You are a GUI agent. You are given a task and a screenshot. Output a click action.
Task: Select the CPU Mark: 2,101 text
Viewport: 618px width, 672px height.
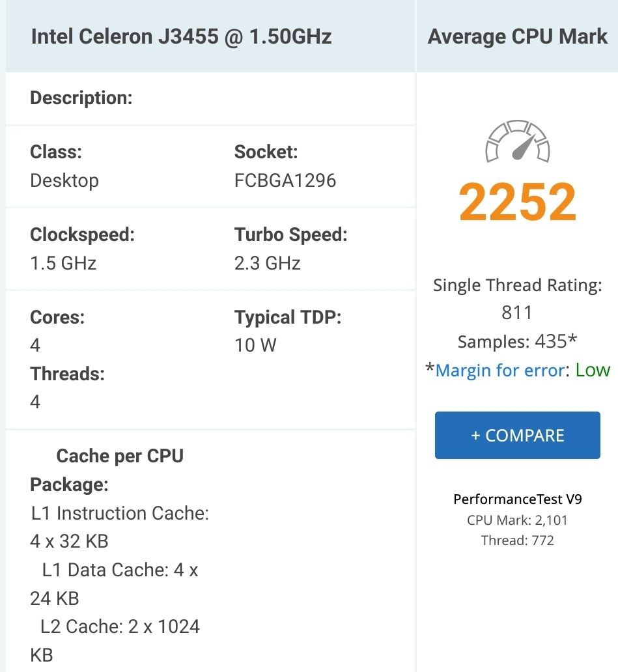tap(517, 520)
